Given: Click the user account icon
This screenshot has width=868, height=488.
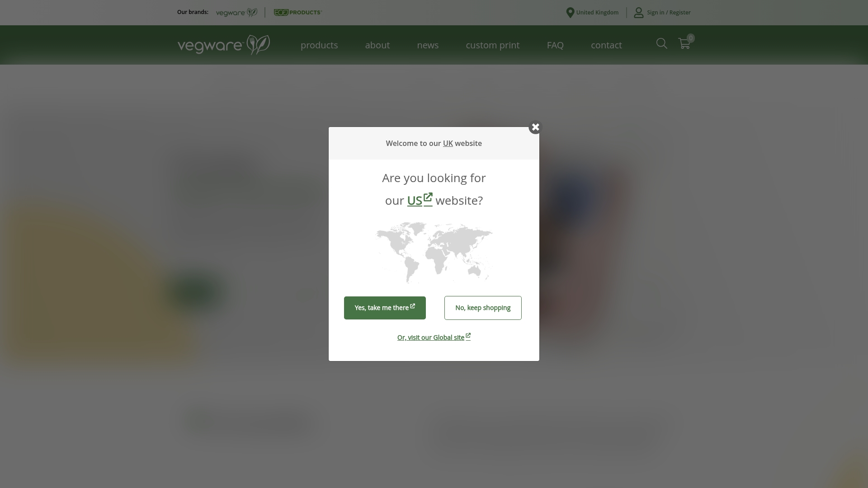Looking at the screenshot, I should pyautogui.click(x=638, y=12).
